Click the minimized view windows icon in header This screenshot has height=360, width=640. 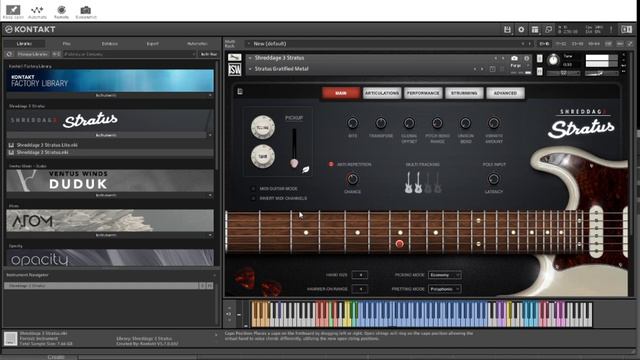[549, 29]
